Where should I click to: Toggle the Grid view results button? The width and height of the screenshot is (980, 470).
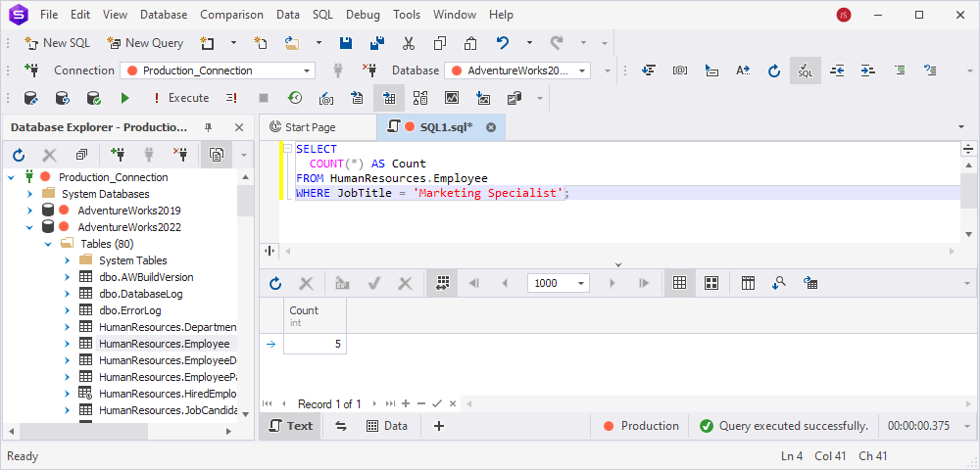pos(679,283)
